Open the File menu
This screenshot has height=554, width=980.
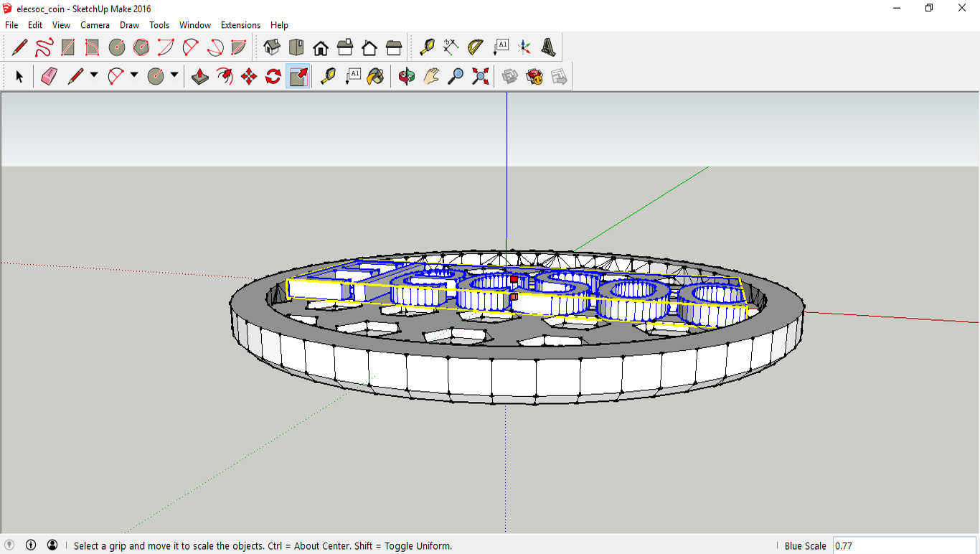tap(11, 25)
